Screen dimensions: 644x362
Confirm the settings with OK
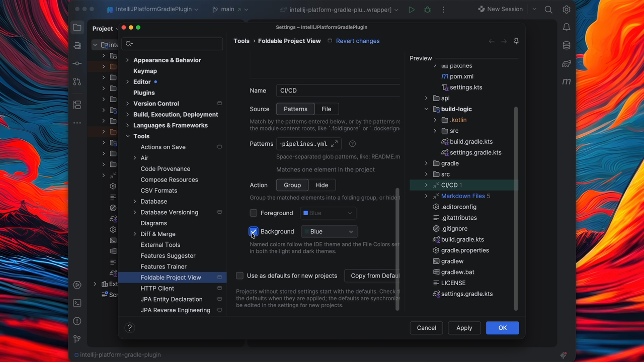tap(503, 328)
